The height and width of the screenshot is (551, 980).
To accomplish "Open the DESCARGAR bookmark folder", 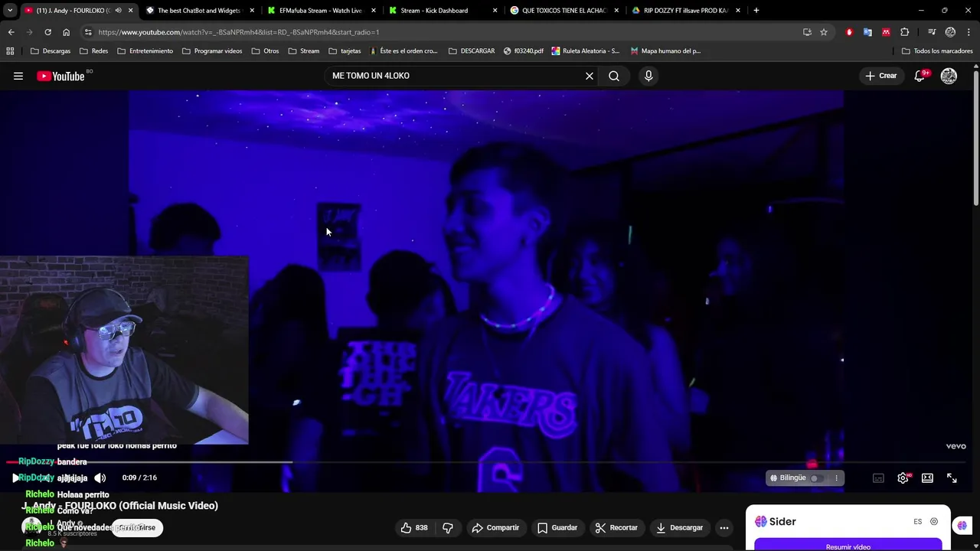I will [x=472, y=51].
